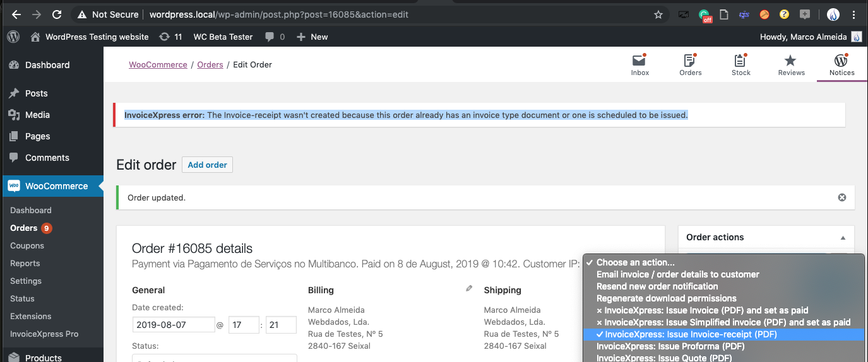Open the monitor resize extension icon
This screenshot has width=868, height=362.
(x=684, y=15)
